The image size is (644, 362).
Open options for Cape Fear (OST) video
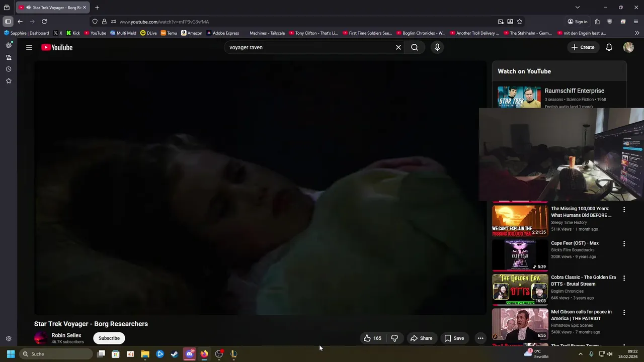pyautogui.click(x=624, y=244)
